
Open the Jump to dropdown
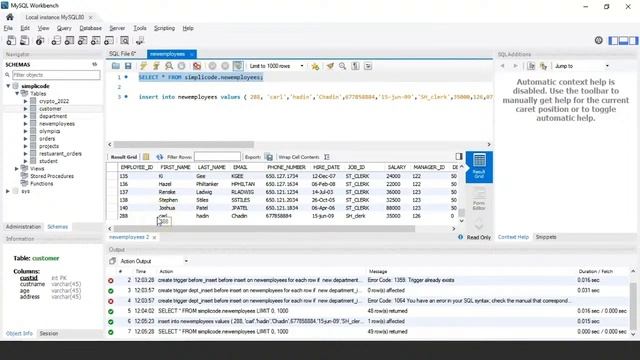point(582,66)
